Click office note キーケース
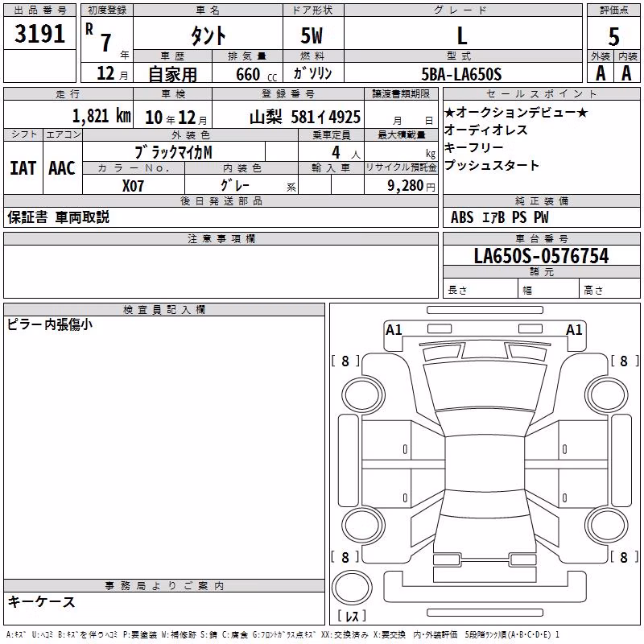This screenshot has width=644, height=644. [x=42, y=601]
